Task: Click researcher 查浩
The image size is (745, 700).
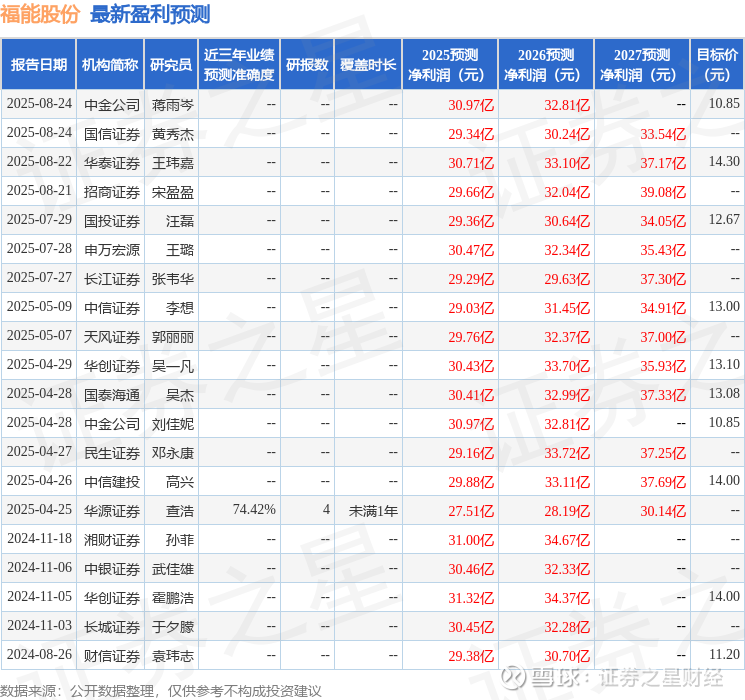Action: 180,511
